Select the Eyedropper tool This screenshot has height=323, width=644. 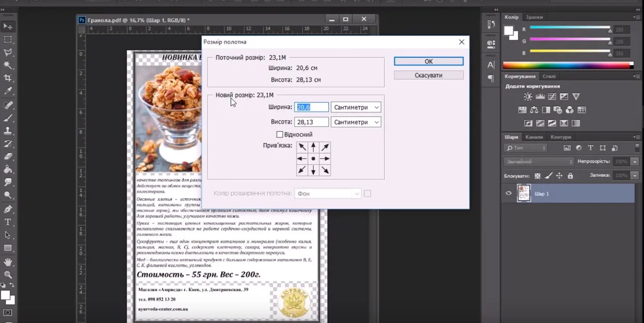point(8,91)
